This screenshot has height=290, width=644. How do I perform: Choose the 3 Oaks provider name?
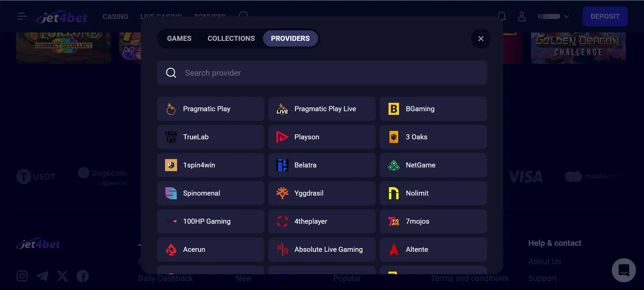(x=416, y=137)
